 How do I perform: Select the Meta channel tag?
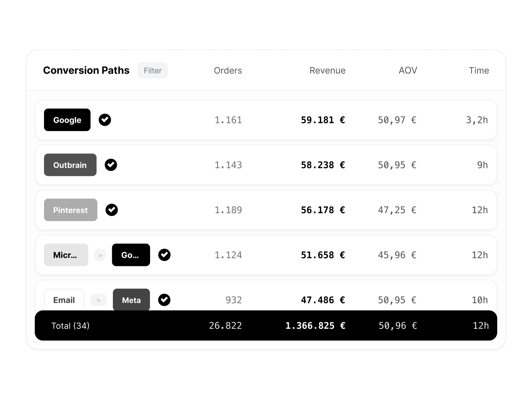point(131,300)
